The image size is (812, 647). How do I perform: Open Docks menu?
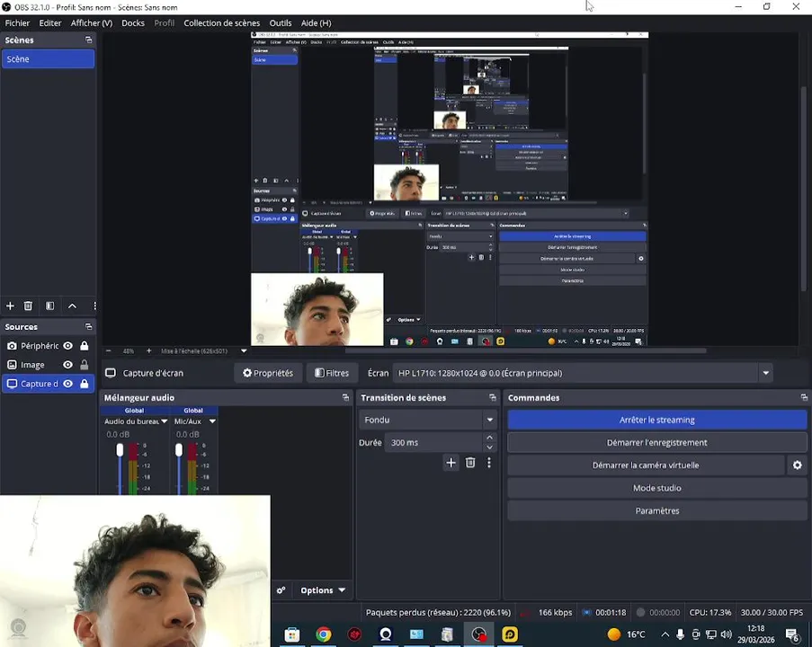pyautogui.click(x=133, y=22)
